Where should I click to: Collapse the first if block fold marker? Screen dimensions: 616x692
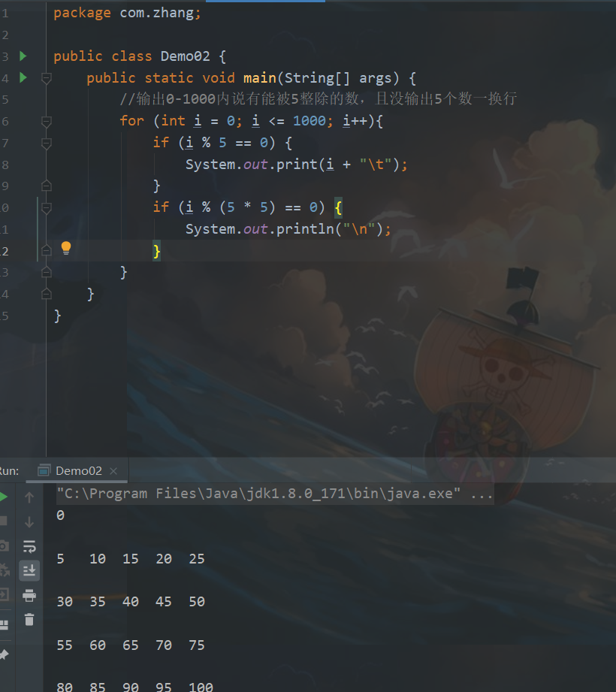[47, 143]
